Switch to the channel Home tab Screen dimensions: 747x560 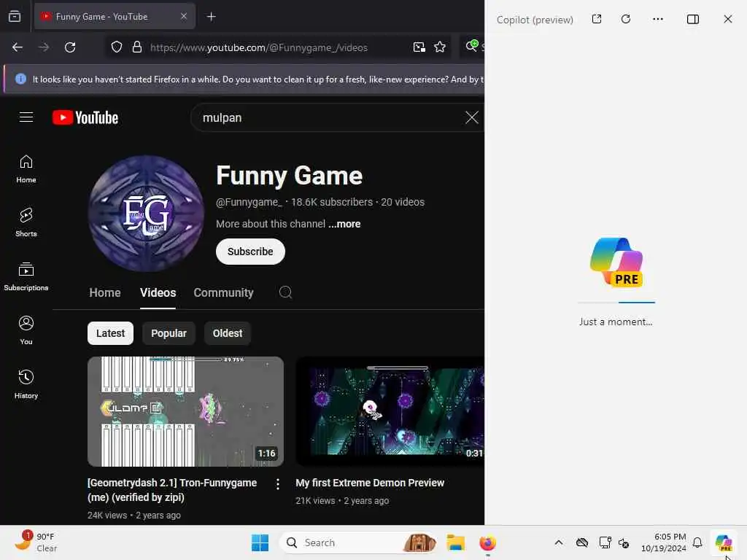click(x=105, y=293)
